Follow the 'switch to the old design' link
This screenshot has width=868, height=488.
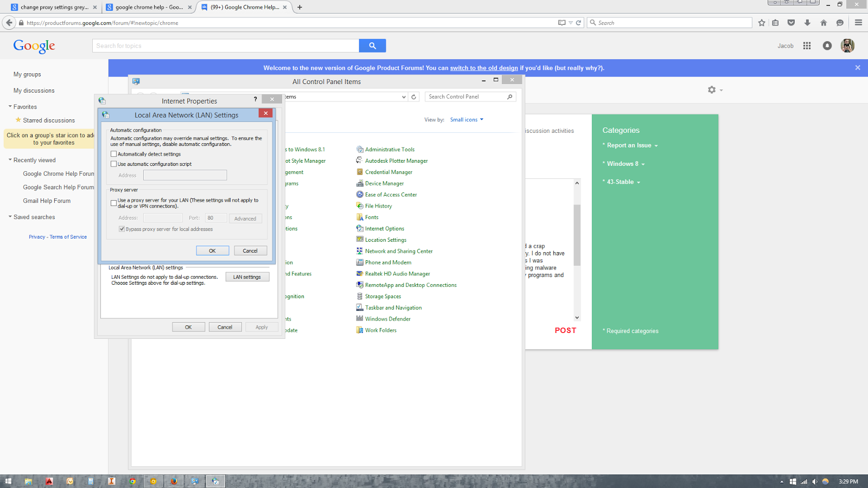(484, 68)
